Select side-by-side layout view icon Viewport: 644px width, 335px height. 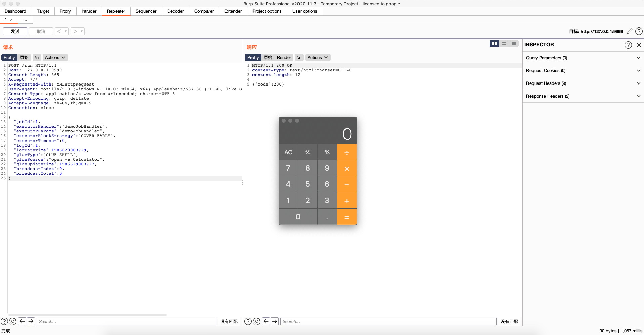494,43
